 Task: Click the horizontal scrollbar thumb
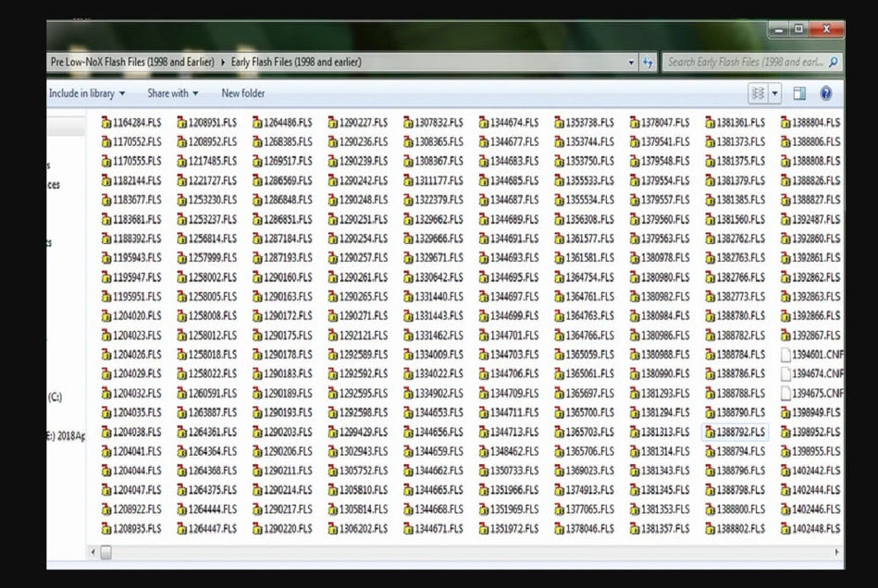point(105,552)
